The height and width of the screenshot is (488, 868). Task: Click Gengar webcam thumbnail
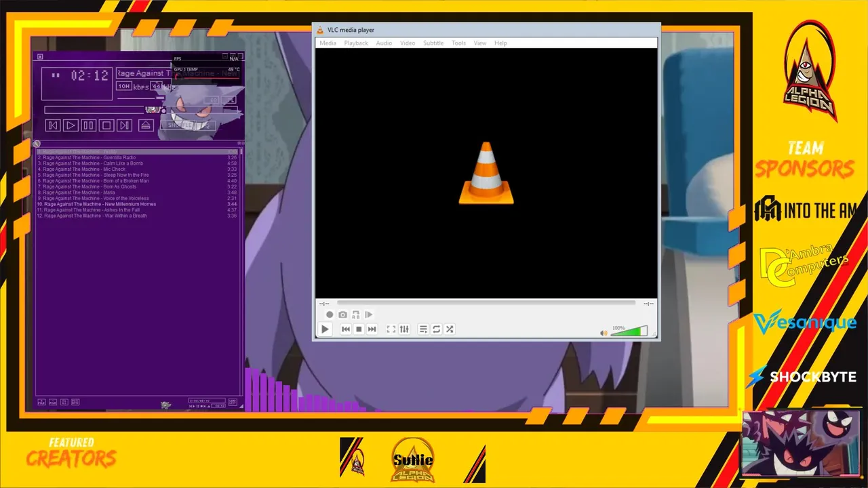(801, 443)
